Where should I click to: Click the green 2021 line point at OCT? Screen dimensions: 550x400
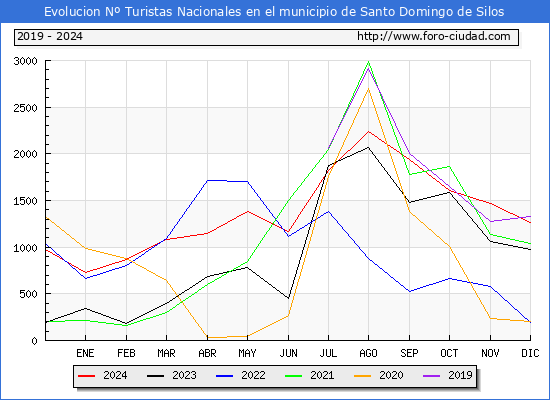tap(449, 167)
